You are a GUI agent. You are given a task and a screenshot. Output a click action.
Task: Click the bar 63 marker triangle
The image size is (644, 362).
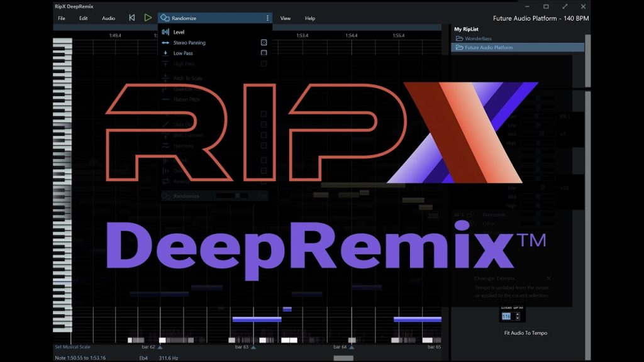pos(253,347)
